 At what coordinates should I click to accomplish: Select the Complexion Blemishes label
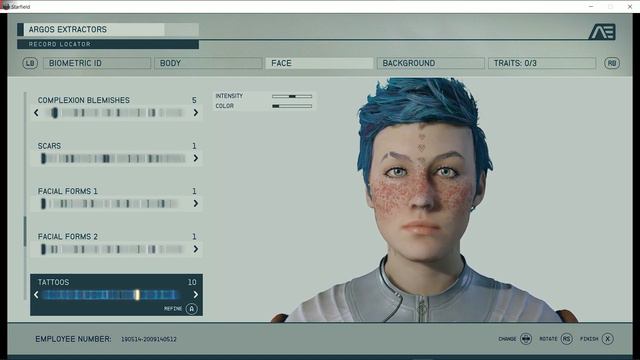(84, 100)
